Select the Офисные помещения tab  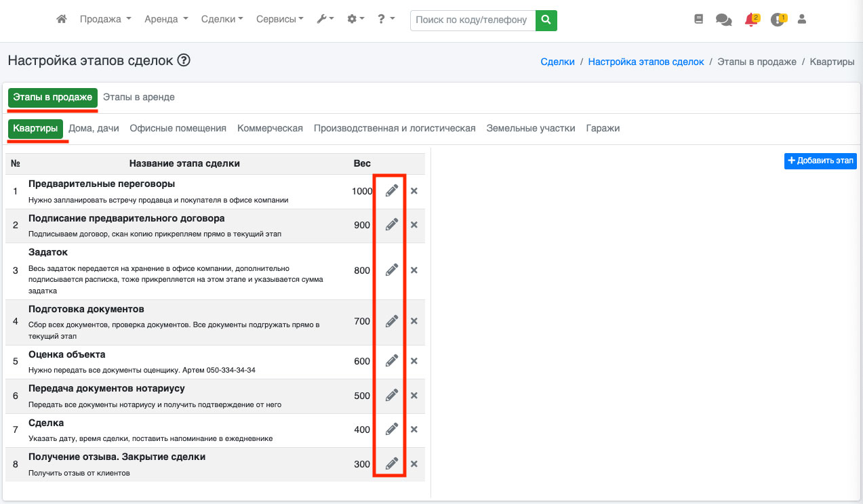[178, 128]
